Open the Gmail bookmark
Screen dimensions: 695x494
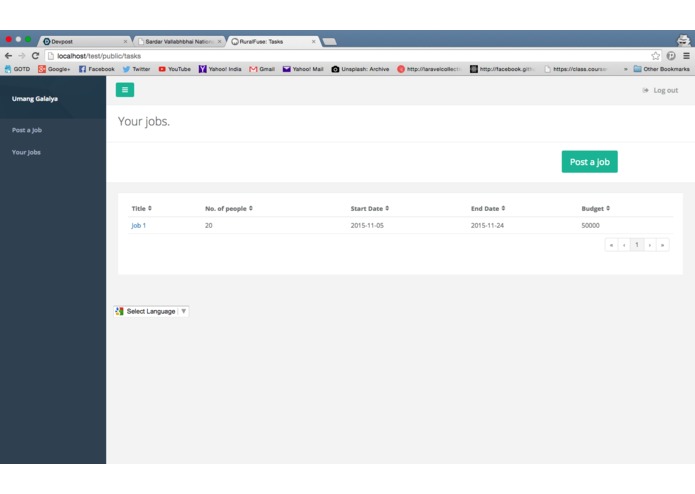tap(262, 69)
